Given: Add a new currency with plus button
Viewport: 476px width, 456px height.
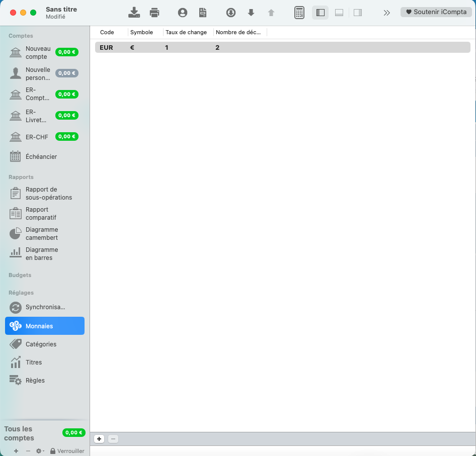Looking at the screenshot, I should (99, 439).
